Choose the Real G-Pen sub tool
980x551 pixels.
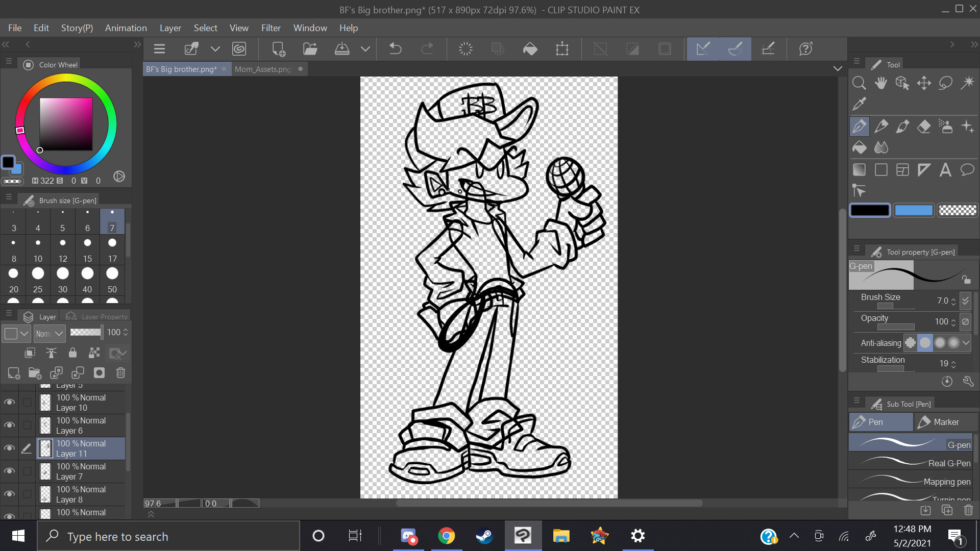pyautogui.click(x=913, y=463)
